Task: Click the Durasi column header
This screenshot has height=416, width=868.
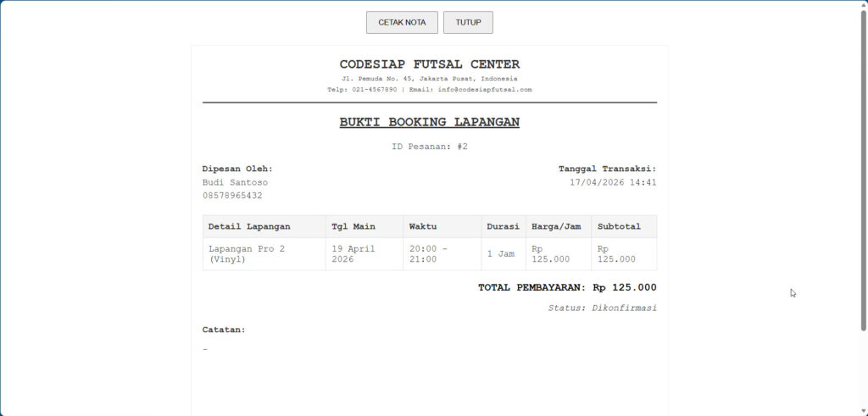Action: point(503,226)
